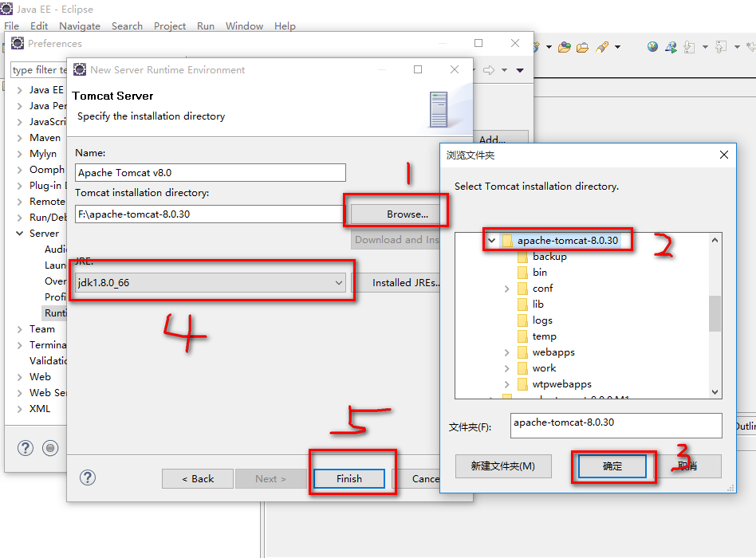Click the folder tree scrollbar thumb
Image resolution: width=756 pixels, height=558 pixels.
tap(715, 313)
